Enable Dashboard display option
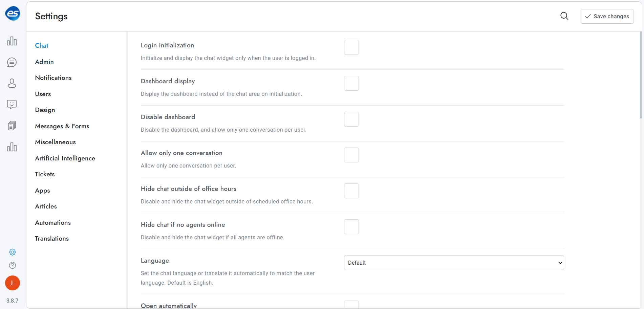This screenshot has height=309, width=644. coord(351,83)
